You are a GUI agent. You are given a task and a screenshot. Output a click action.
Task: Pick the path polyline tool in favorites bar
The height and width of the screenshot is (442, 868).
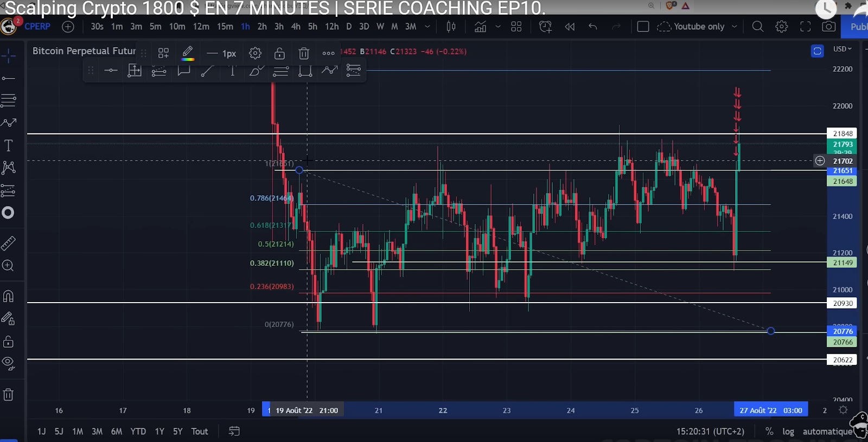click(x=329, y=71)
